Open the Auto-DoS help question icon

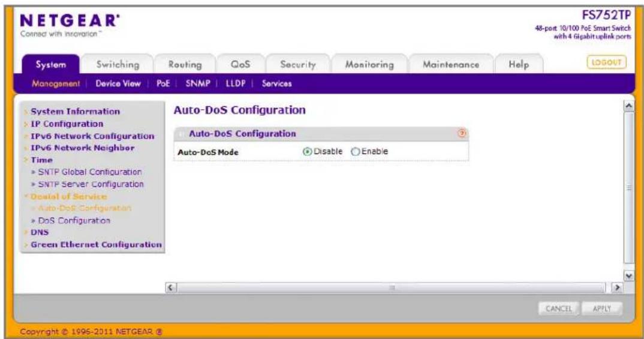(x=462, y=133)
